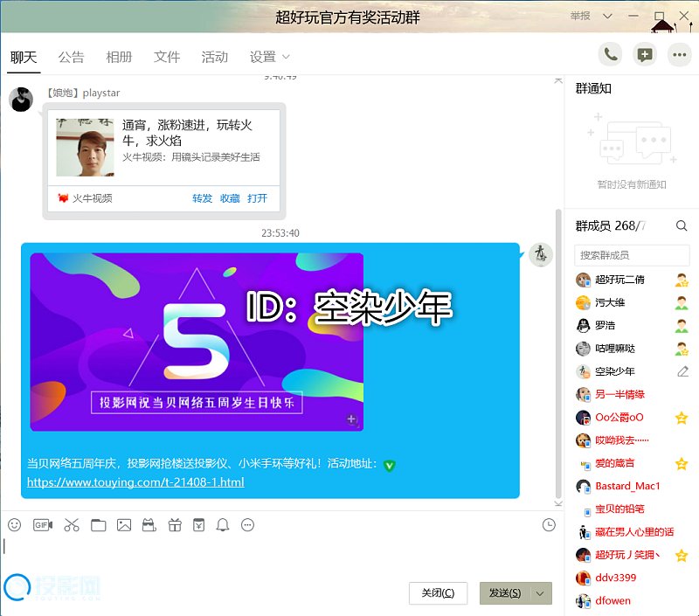
Task: Open the emoji picker in chat toolbar
Action: click(x=14, y=525)
